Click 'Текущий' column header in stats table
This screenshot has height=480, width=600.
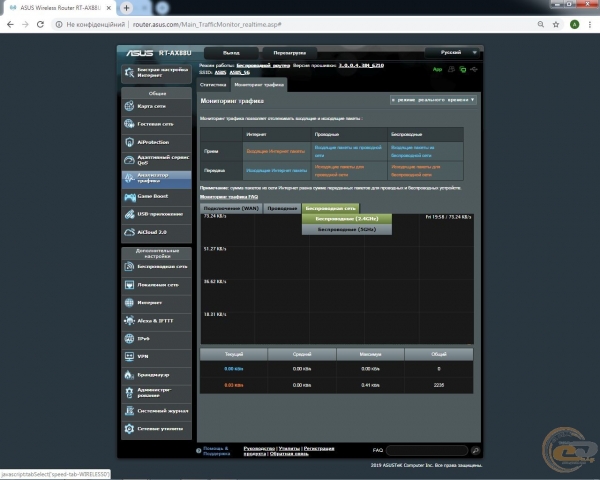[x=233, y=354]
